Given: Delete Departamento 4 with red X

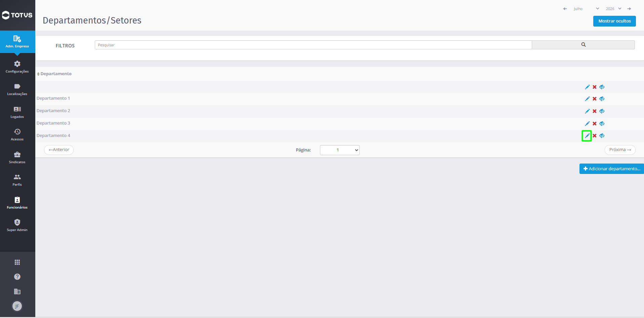Looking at the screenshot, I should pyautogui.click(x=595, y=136).
